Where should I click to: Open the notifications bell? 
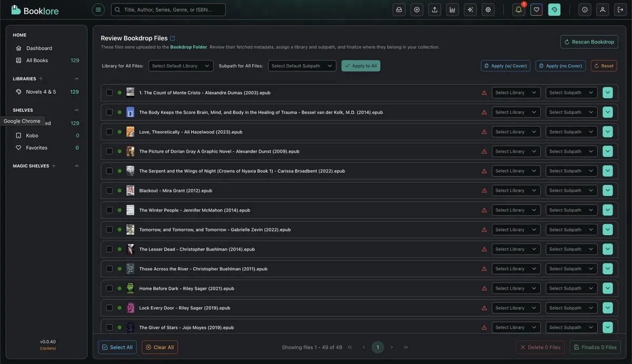pos(519,9)
